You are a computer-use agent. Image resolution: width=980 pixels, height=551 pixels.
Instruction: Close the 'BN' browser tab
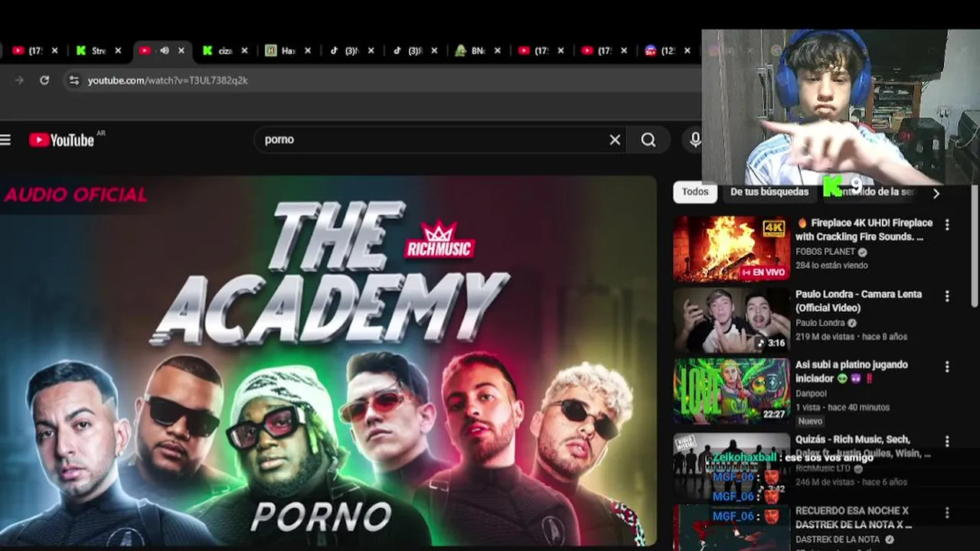pos(498,51)
